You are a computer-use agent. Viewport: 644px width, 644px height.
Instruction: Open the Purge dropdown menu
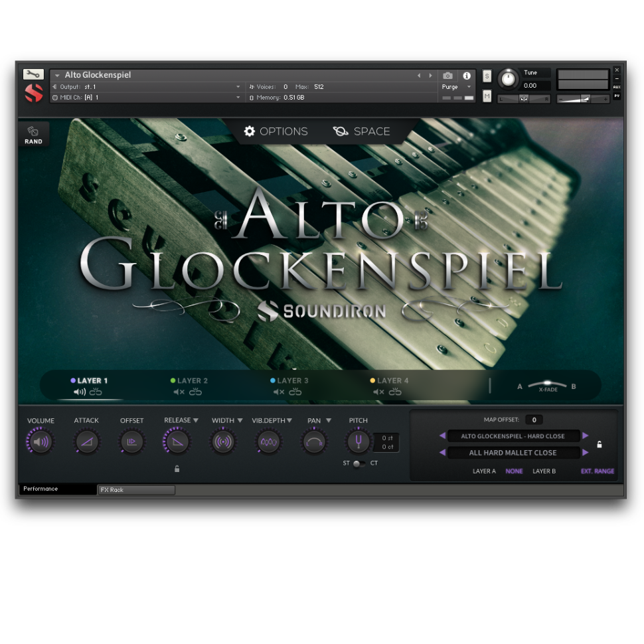pyautogui.click(x=455, y=87)
